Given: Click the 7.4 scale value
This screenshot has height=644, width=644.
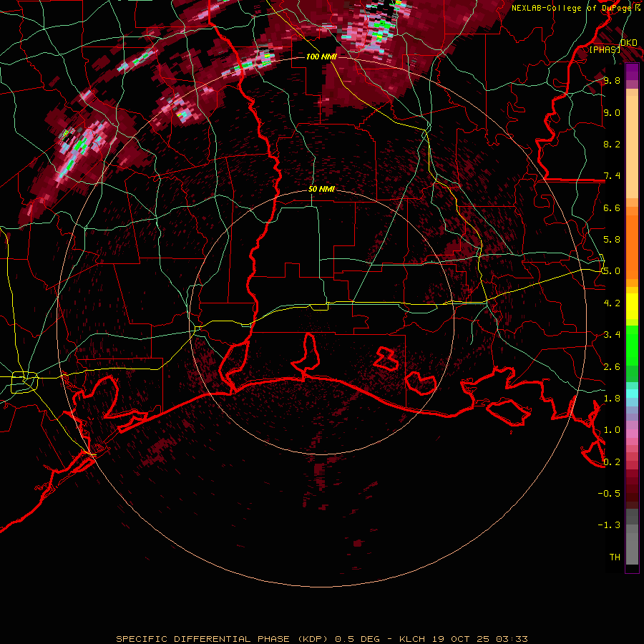Looking at the screenshot, I should [x=612, y=176].
